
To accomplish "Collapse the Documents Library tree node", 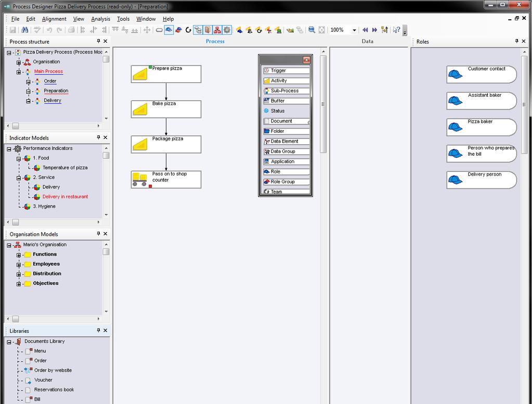I will point(9,342).
